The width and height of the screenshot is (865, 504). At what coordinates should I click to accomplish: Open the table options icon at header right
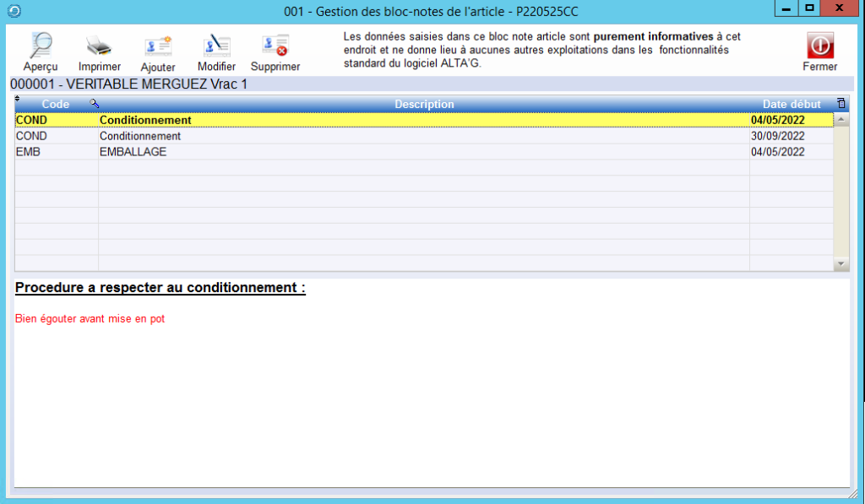[841, 104]
